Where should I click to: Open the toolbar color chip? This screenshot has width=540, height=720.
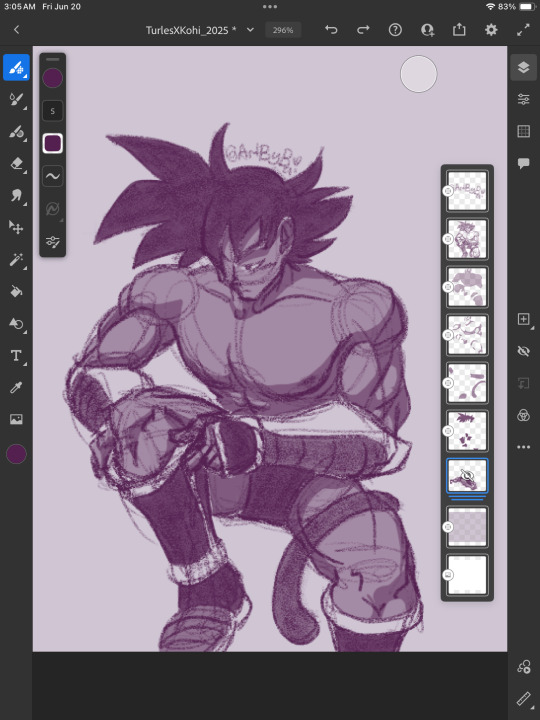[x=17, y=454]
